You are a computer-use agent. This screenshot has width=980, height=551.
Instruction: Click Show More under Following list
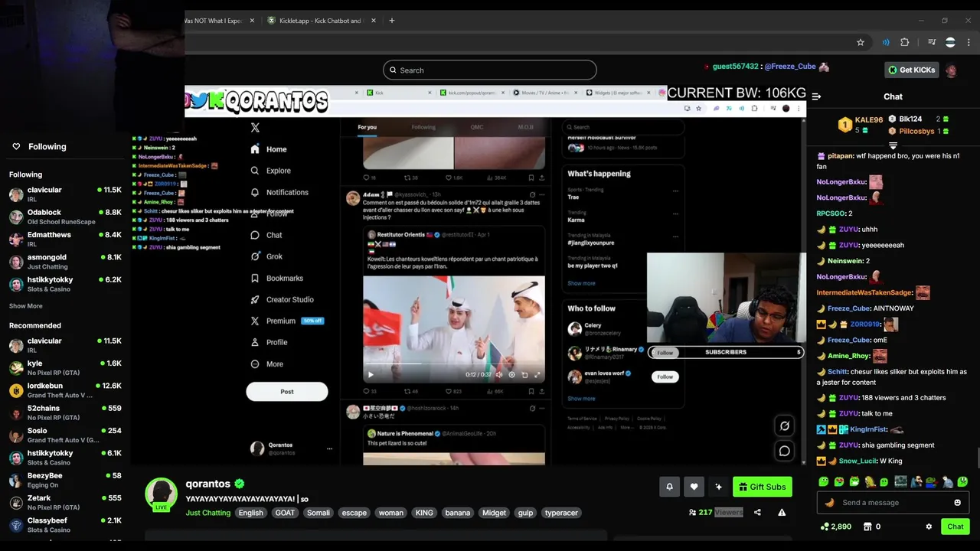(x=26, y=306)
